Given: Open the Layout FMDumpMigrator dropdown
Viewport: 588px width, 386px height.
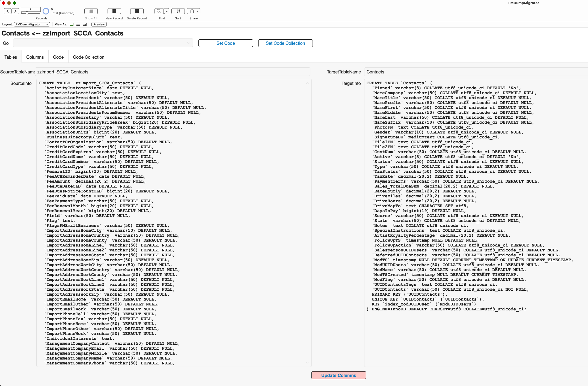Looking at the screenshot, I should coord(32,24).
